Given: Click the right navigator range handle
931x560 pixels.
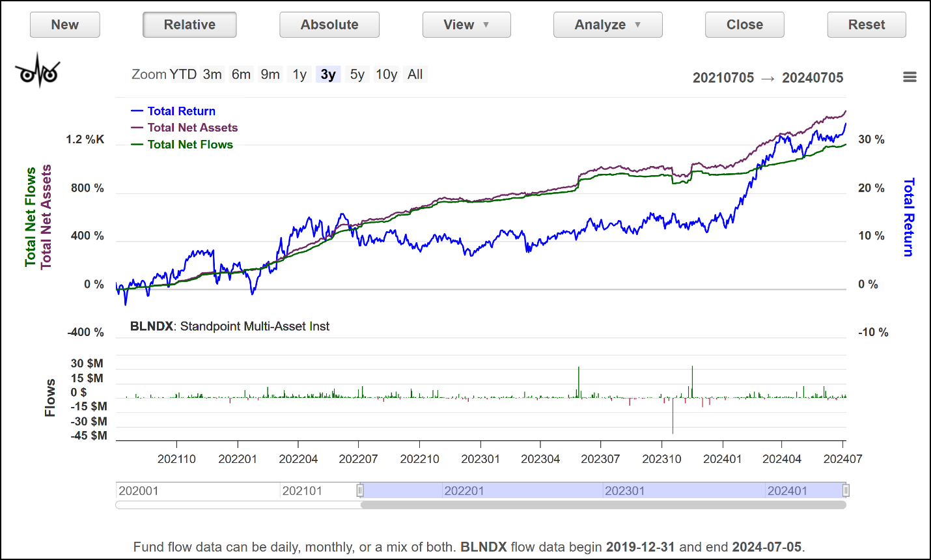Looking at the screenshot, I should [846, 490].
